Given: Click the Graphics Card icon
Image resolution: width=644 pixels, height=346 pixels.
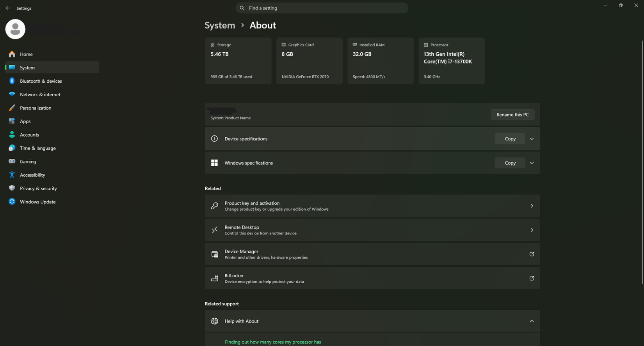Looking at the screenshot, I should (x=284, y=45).
